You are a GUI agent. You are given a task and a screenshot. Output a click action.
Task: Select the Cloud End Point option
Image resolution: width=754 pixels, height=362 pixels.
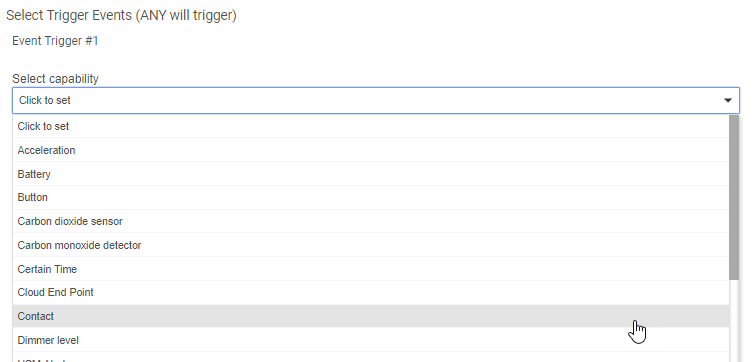(x=371, y=292)
